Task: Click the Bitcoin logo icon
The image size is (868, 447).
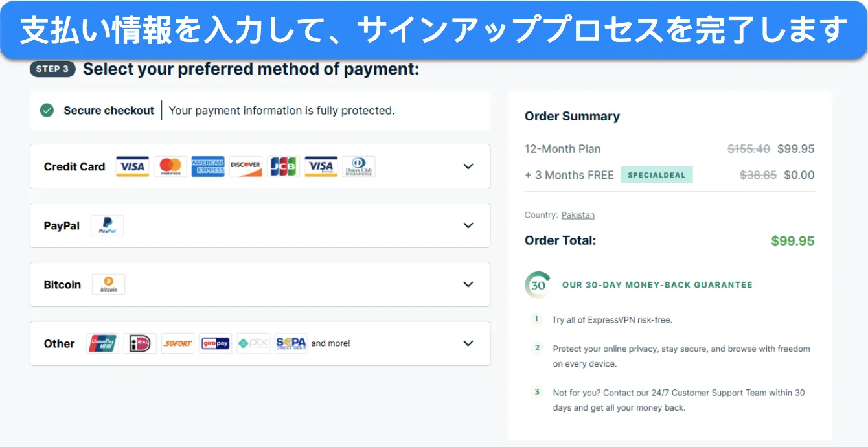Action: pyautogui.click(x=108, y=284)
